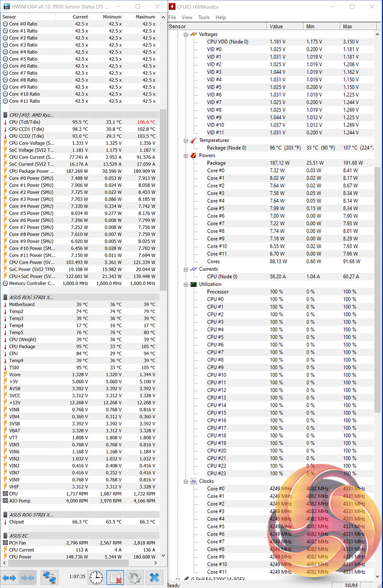Viewport: 383px width, 588px height.
Task: Click the Sensor column header in HWiNFO
Action: [28, 17]
